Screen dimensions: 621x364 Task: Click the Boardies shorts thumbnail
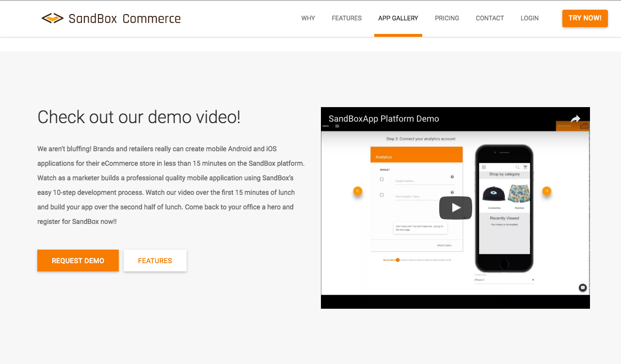(x=519, y=193)
